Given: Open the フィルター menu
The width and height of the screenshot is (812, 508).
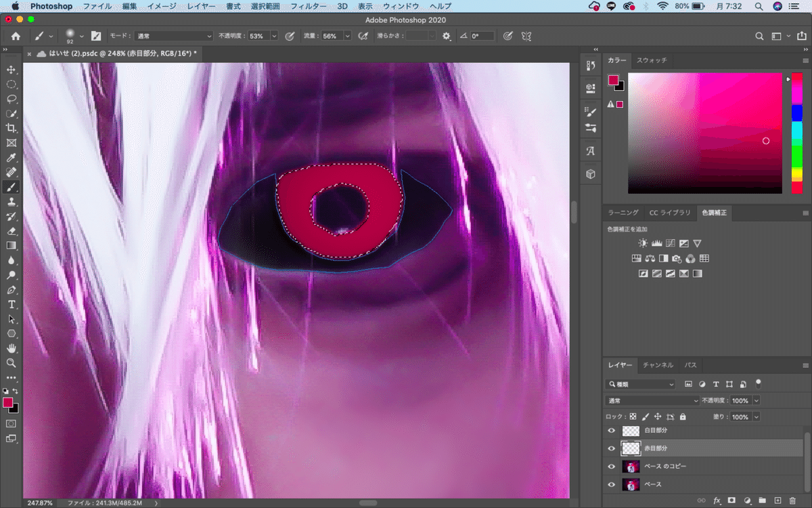Looking at the screenshot, I should tap(307, 6).
